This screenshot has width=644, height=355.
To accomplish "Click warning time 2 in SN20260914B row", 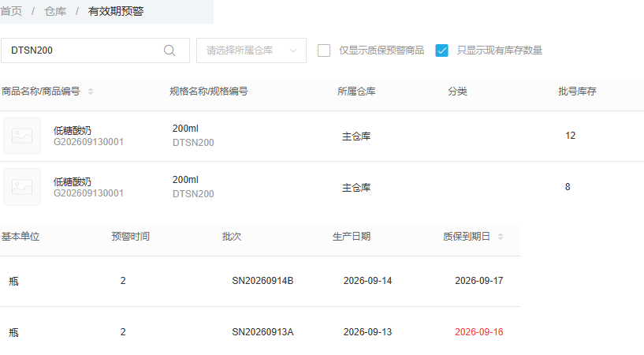I will click(x=123, y=281).
